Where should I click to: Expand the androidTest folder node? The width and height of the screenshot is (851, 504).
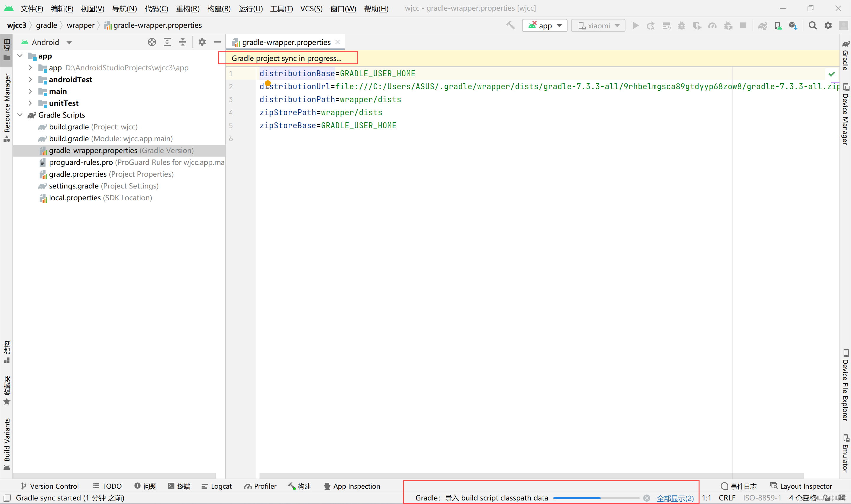pyautogui.click(x=30, y=79)
